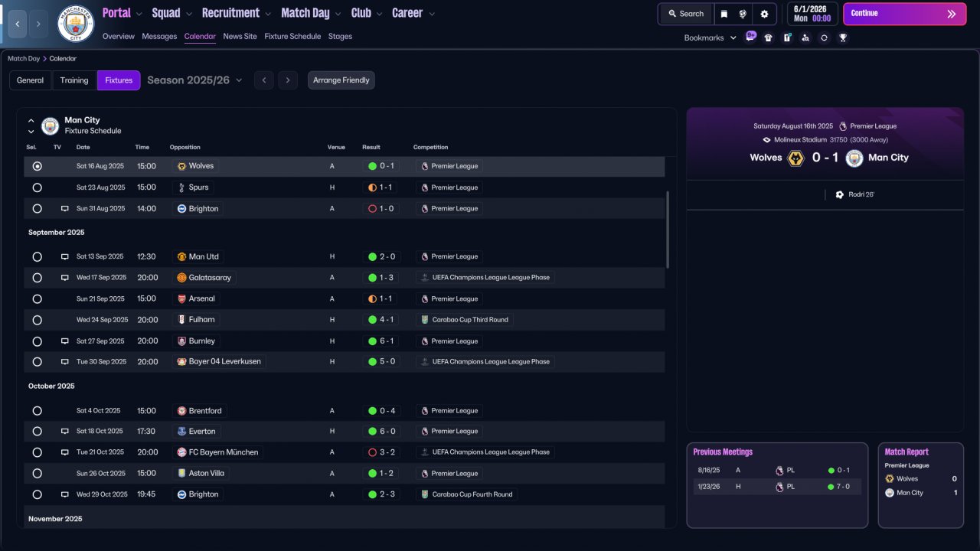Viewport: 980px width, 551px height.
Task: Click the tactics board shortcut icon
Action: coord(787,37)
